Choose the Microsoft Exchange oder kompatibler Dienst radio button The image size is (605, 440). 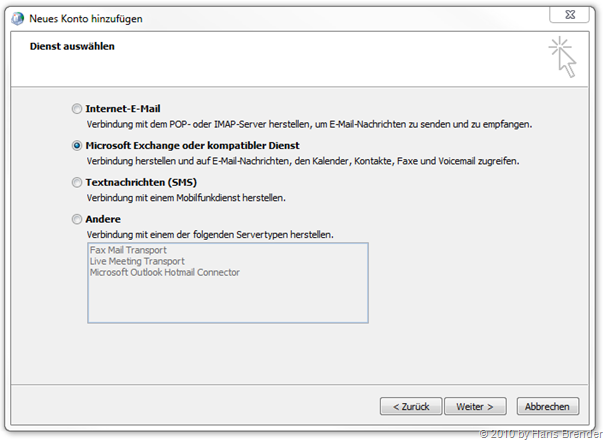[x=77, y=145]
